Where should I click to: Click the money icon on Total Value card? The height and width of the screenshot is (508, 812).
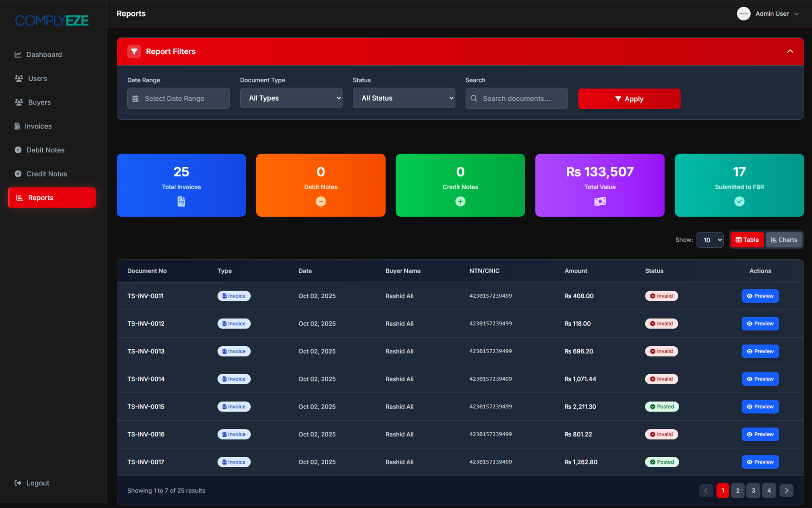click(600, 202)
